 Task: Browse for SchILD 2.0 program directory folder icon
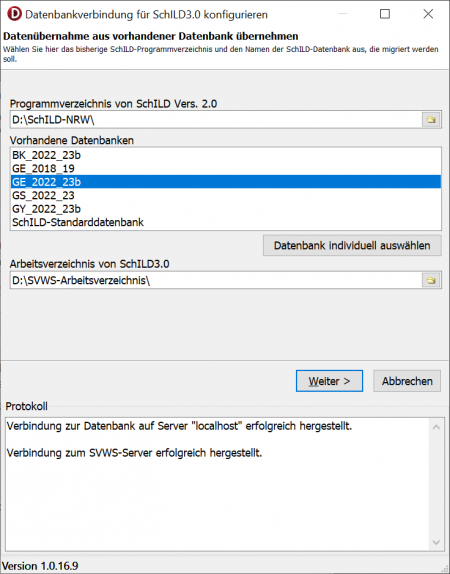point(431,120)
